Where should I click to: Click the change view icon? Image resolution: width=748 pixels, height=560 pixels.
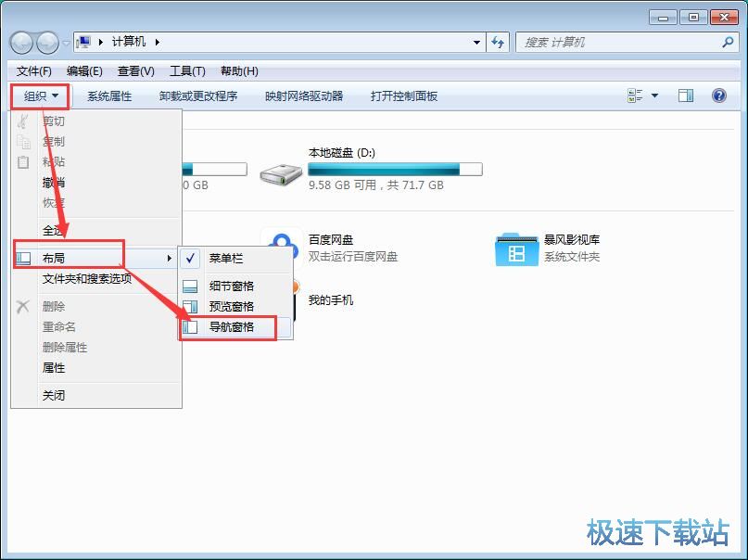[x=635, y=95]
